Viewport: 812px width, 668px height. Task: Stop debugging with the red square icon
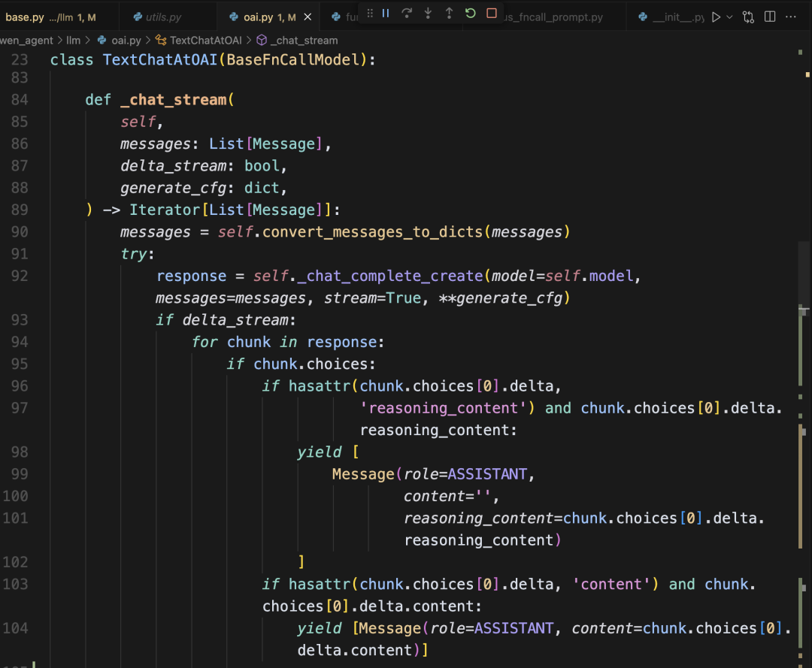pyautogui.click(x=492, y=14)
